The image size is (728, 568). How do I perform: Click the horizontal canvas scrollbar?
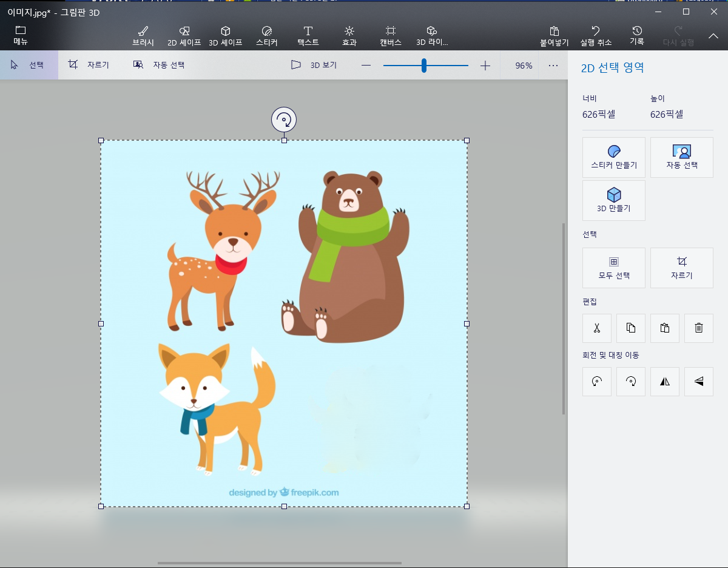(x=279, y=563)
